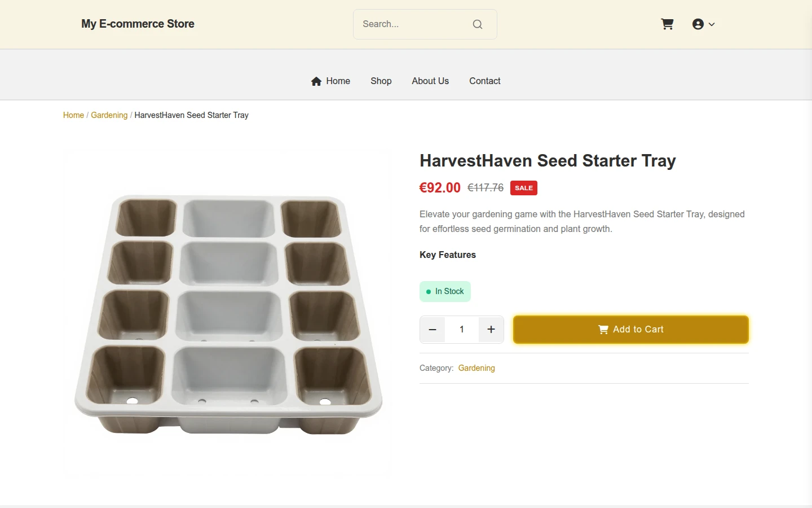The width and height of the screenshot is (812, 508).
Task: Click the My E-commerce Store logo
Action: pyautogui.click(x=138, y=24)
